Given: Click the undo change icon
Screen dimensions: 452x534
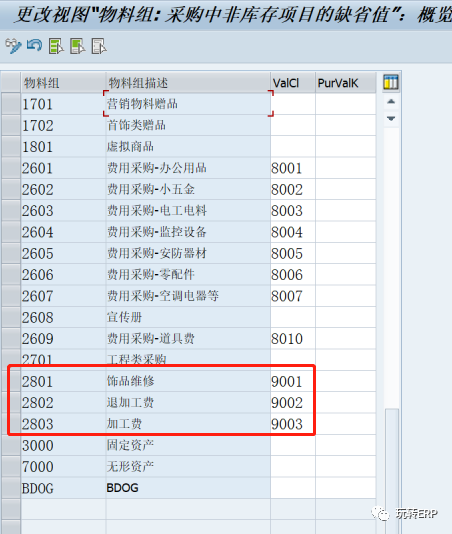Looking at the screenshot, I should pyautogui.click(x=35, y=46).
